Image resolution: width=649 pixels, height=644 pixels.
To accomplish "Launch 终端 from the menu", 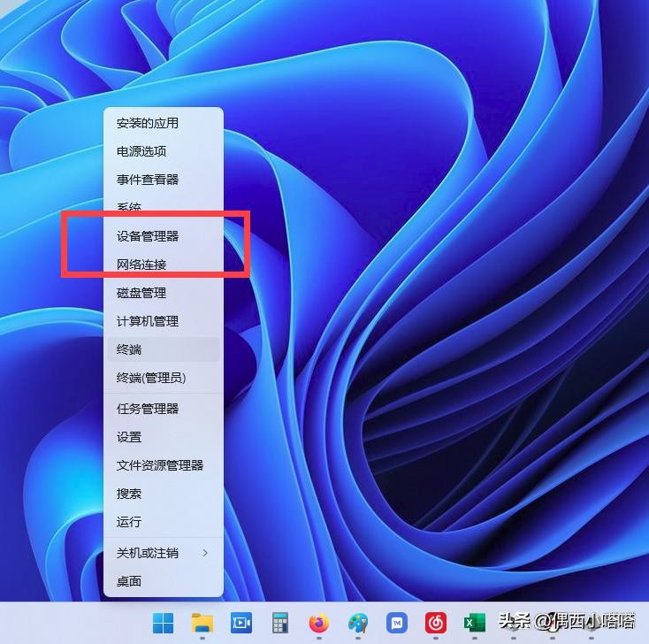I will [164, 349].
